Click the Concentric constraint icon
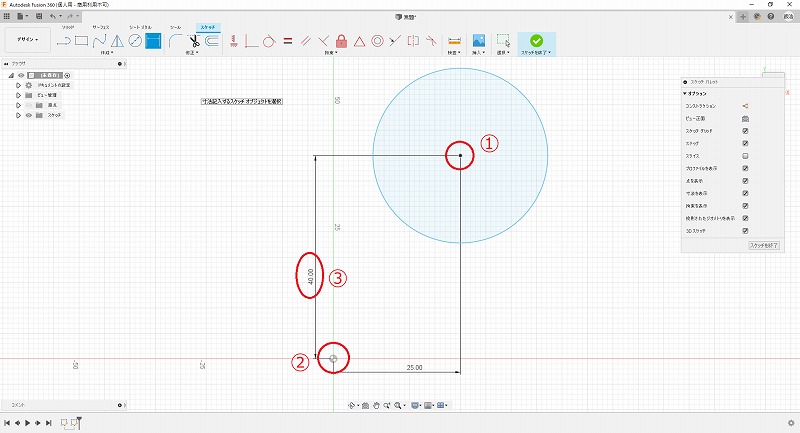800x433 pixels. pos(377,41)
